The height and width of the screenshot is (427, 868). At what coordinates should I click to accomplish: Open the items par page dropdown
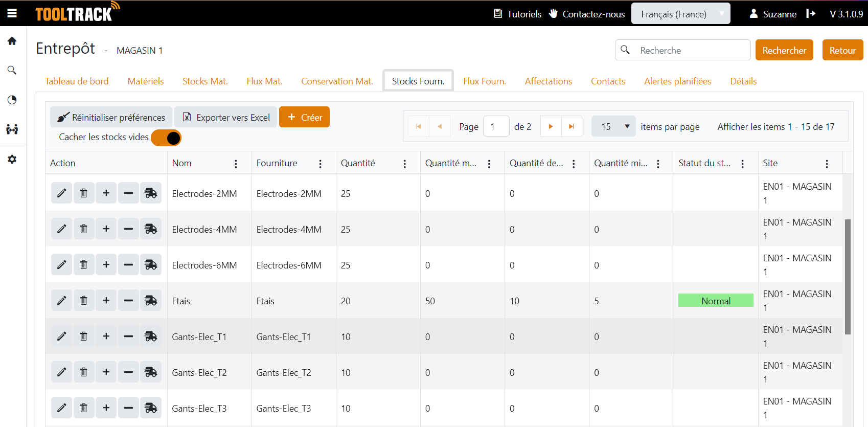point(613,126)
